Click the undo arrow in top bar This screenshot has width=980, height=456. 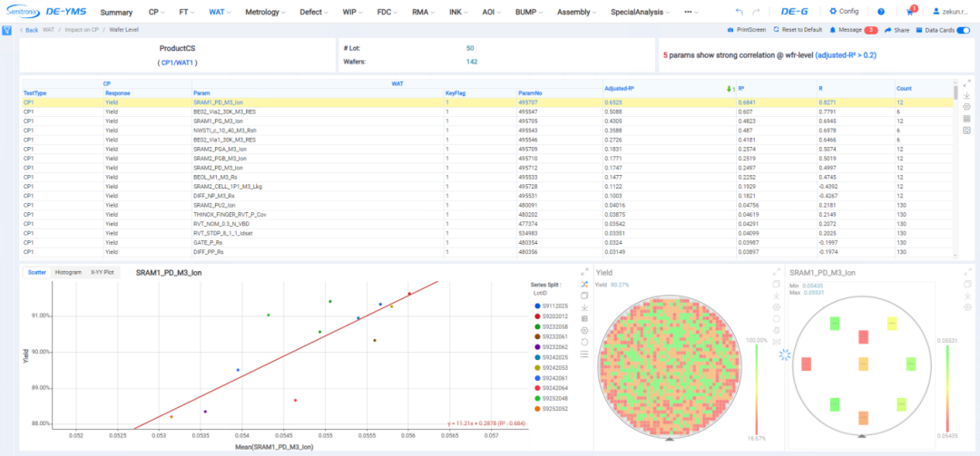coord(740,12)
